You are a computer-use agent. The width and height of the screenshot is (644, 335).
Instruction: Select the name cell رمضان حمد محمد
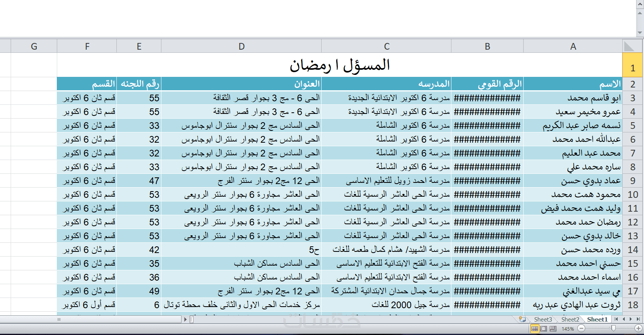(x=573, y=222)
